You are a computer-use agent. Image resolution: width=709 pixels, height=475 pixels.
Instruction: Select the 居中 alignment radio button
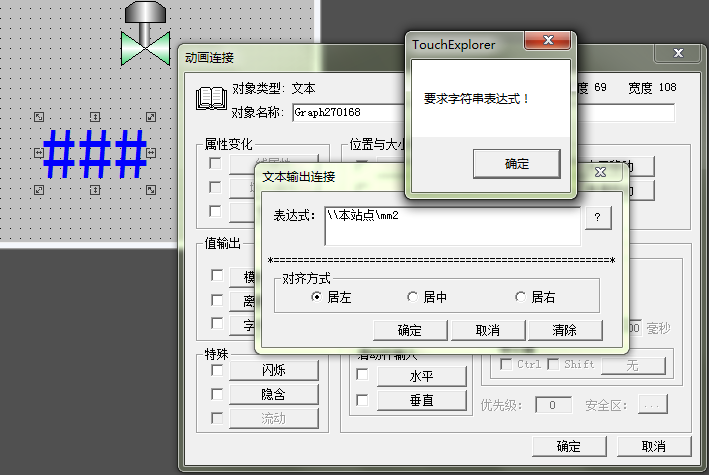coord(413,297)
